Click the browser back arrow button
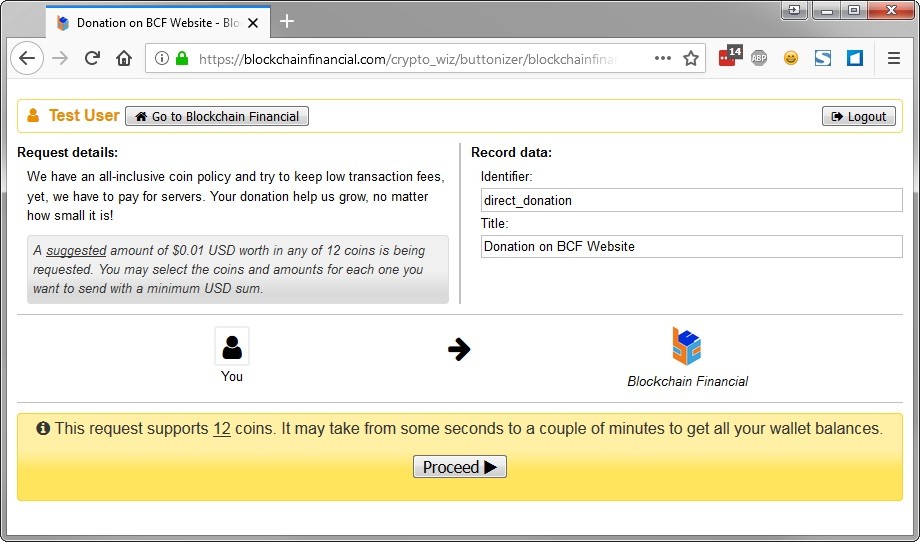The image size is (920, 542). 27,58
